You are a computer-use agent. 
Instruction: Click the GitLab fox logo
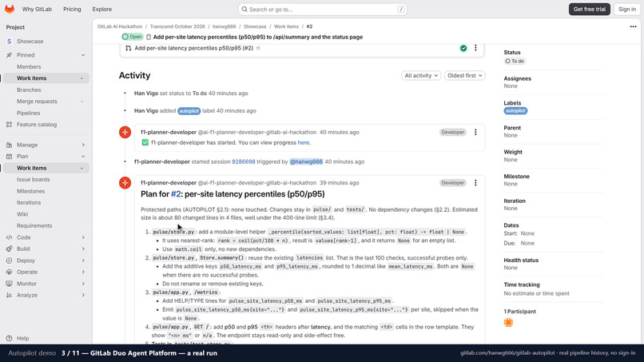(x=10, y=9)
